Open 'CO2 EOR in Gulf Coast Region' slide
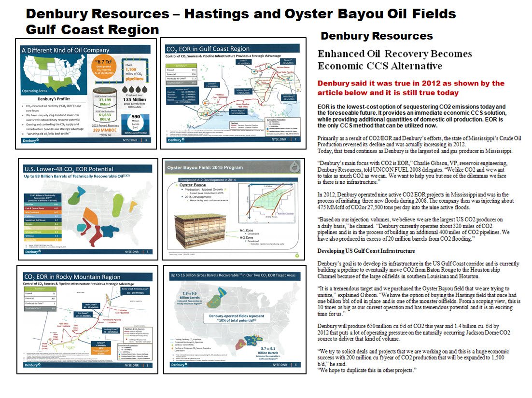The width and height of the screenshot is (532, 398). pyautogui.click(x=233, y=93)
